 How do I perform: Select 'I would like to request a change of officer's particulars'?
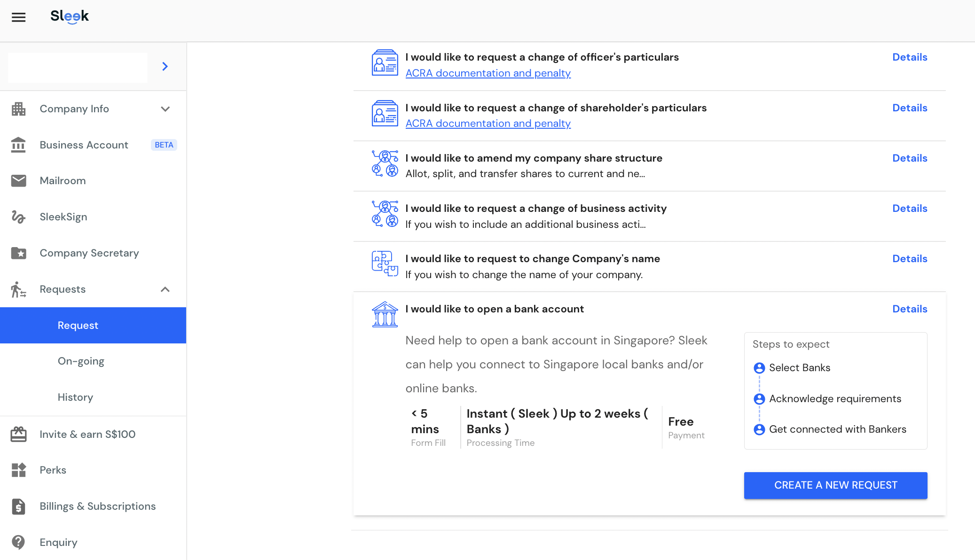542,57
